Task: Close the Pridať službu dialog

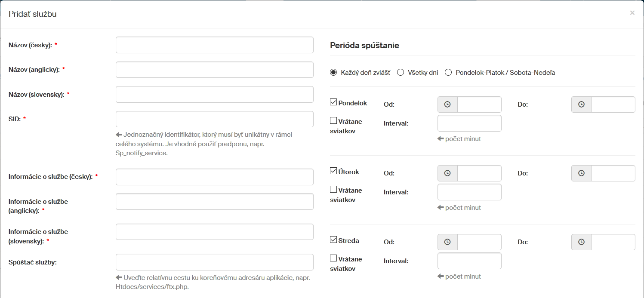Action: click(632, 13)
